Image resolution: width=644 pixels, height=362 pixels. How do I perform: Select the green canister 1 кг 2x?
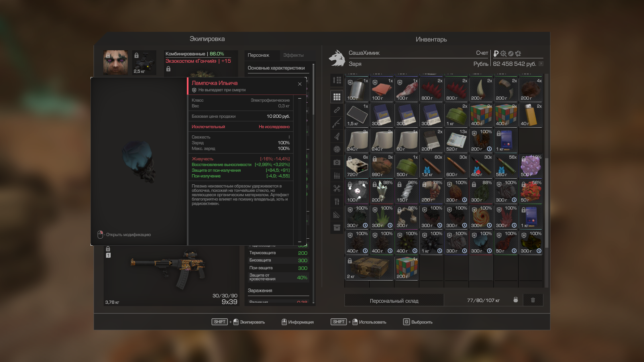click(x=457, y=115)
